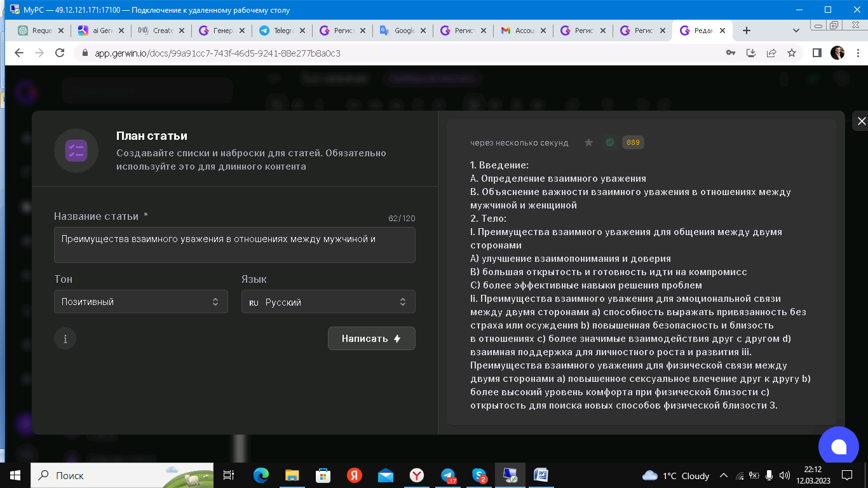Open the Тон dropdown showing Позитивный
The image size is (868, 488).
point(140,301)
